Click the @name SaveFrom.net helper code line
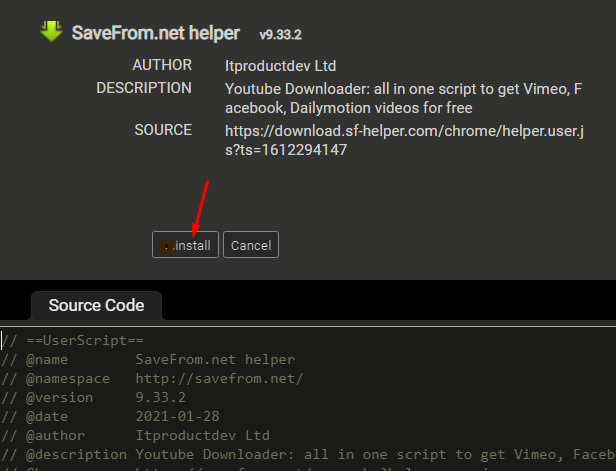 148,359
